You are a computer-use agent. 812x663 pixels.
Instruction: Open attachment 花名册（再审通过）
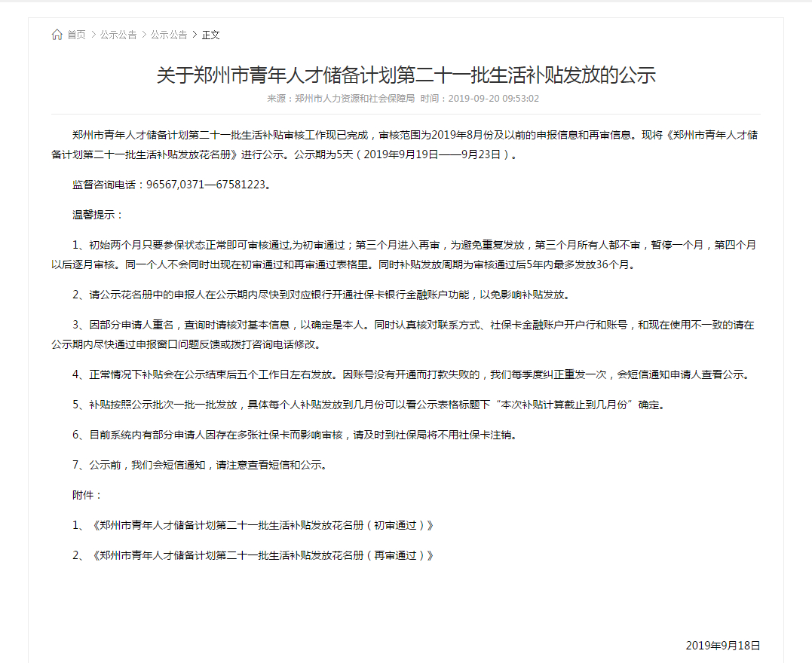(x=262, y=555)
